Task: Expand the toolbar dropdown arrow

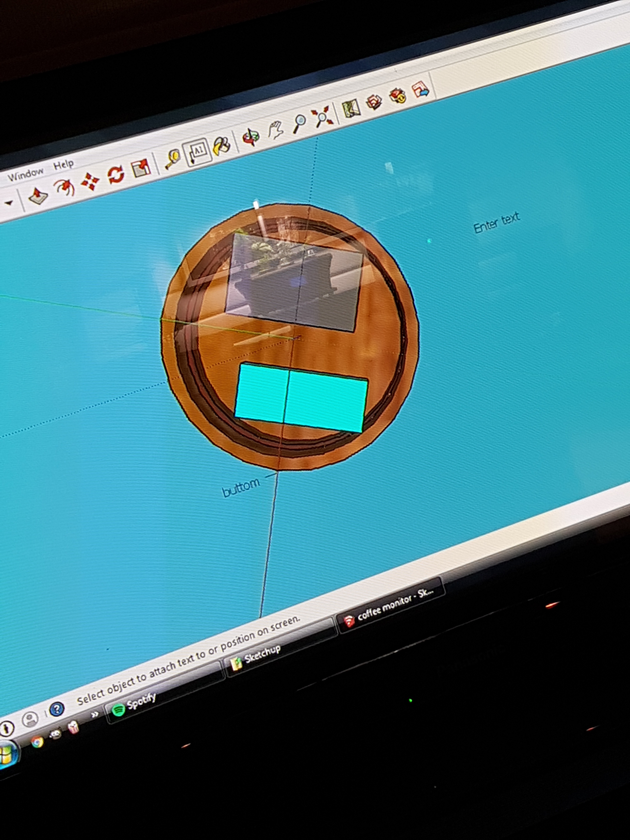Action: [8, 203]
